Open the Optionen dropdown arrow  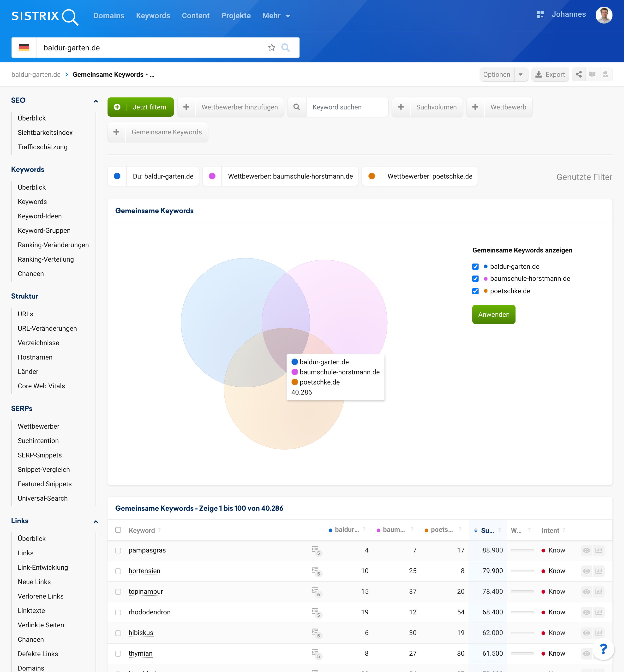(521, 74)
